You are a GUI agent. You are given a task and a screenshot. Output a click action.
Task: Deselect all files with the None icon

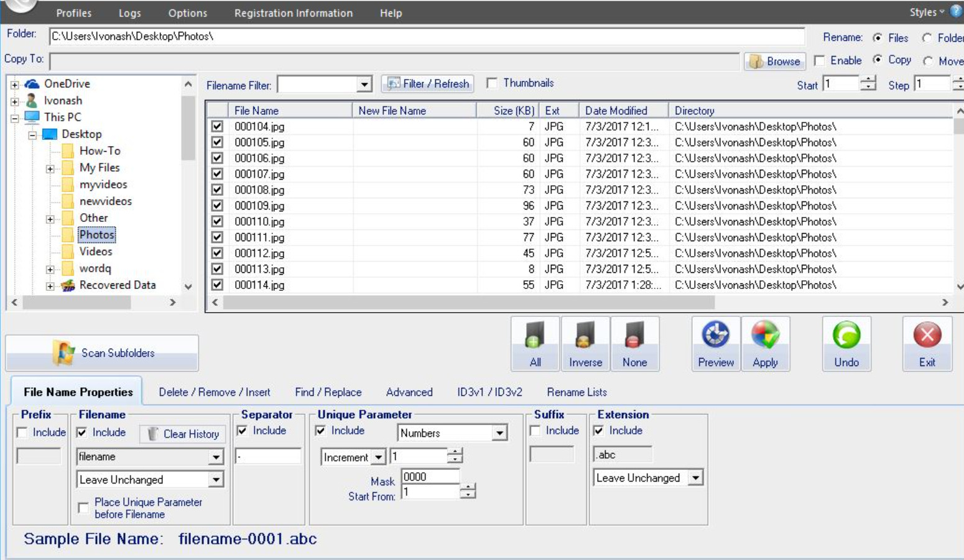(x=634, y=344)
